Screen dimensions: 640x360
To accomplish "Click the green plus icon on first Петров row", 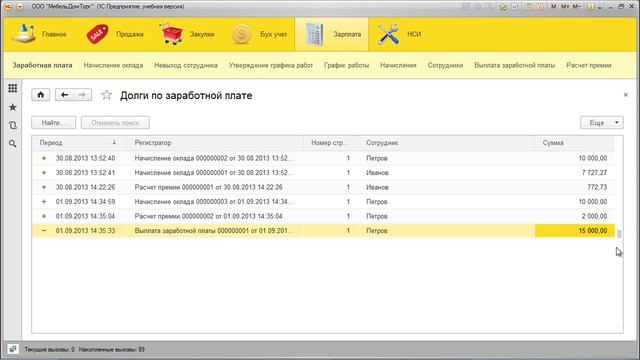I will (44, 158).
